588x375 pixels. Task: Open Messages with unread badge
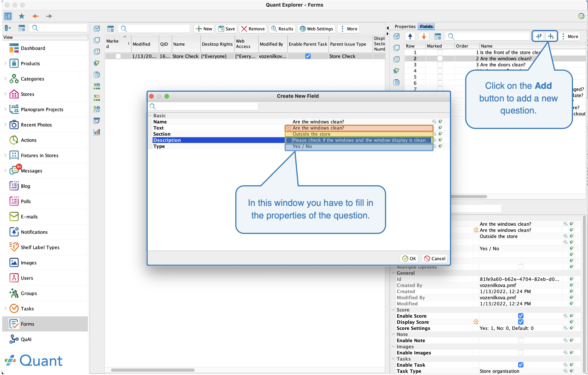31,171
